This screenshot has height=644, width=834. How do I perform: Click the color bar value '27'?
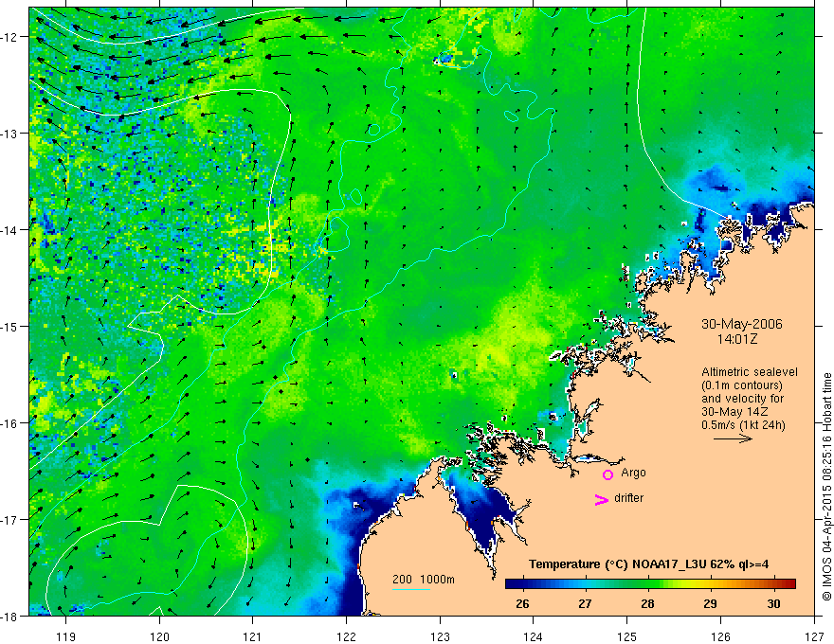pos(585,603)
